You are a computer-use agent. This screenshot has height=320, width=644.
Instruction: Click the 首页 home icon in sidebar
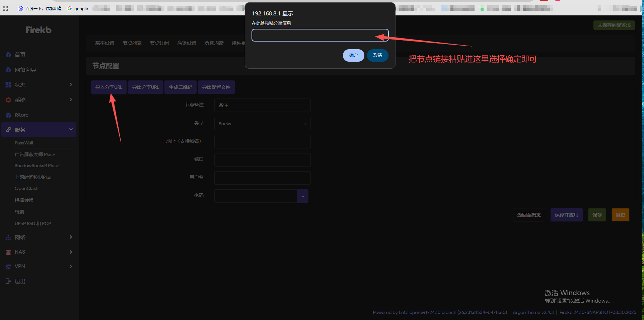click(x=8, y=55)
